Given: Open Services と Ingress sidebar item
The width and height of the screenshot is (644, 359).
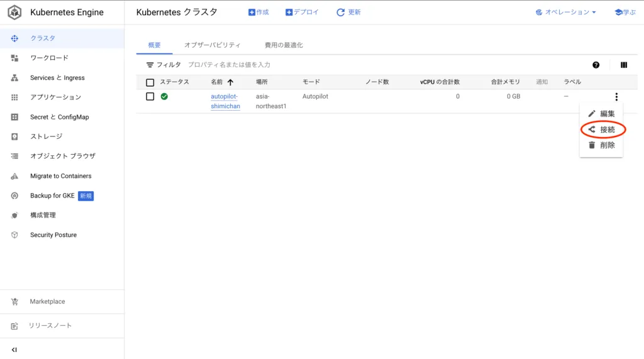Looking at the screenshot, I should point(62,77).
